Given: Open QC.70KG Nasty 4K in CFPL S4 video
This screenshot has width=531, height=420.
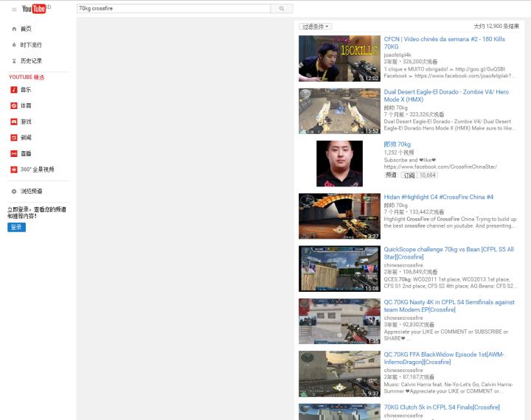Looking at the screenshot, I should click(x=449, y=306).
